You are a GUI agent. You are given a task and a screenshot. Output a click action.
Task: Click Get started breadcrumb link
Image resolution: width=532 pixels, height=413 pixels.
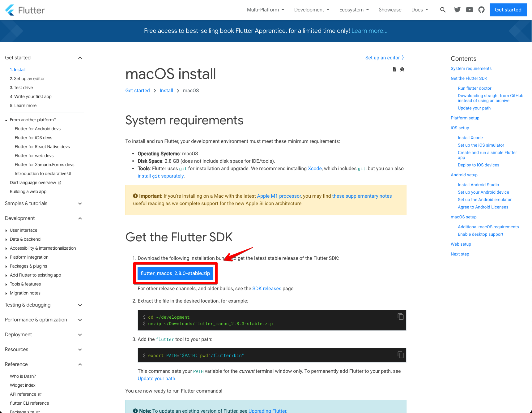[138, 91]
